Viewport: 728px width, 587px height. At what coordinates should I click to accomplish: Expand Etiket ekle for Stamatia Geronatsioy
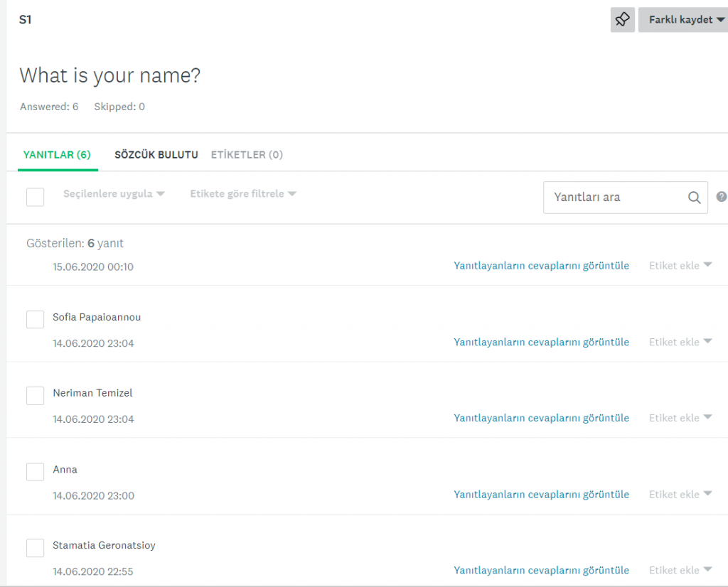coord(680,571)
